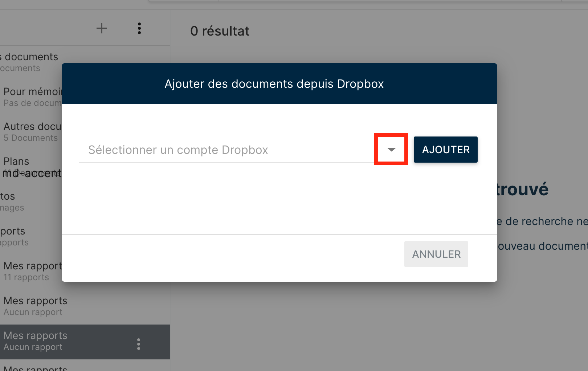Viewport: 588px width, 371px height.
Task: Open the sidebar header three-dot menu
Action: point(139,28)
